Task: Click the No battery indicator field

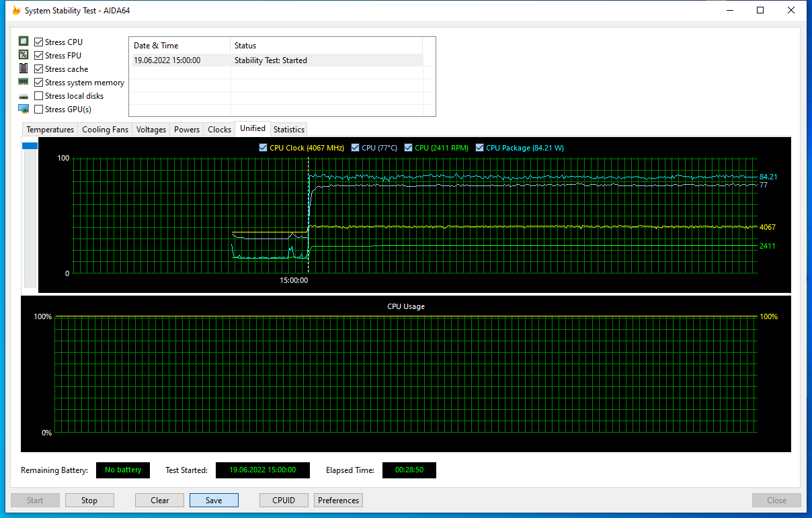Action: pyautogui.click(x=123, y=470)
